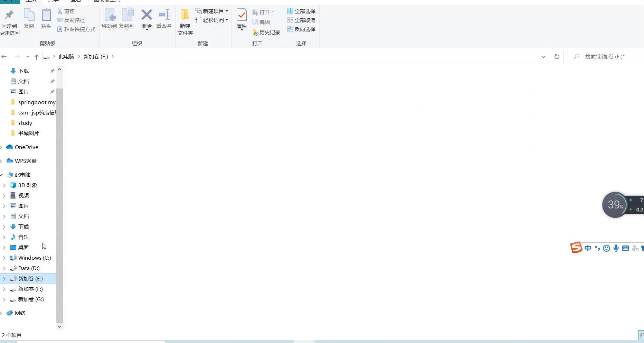644x343 pixels.
Task: Click 复制路径 in the clipboard group
Action: pos(71,20)
